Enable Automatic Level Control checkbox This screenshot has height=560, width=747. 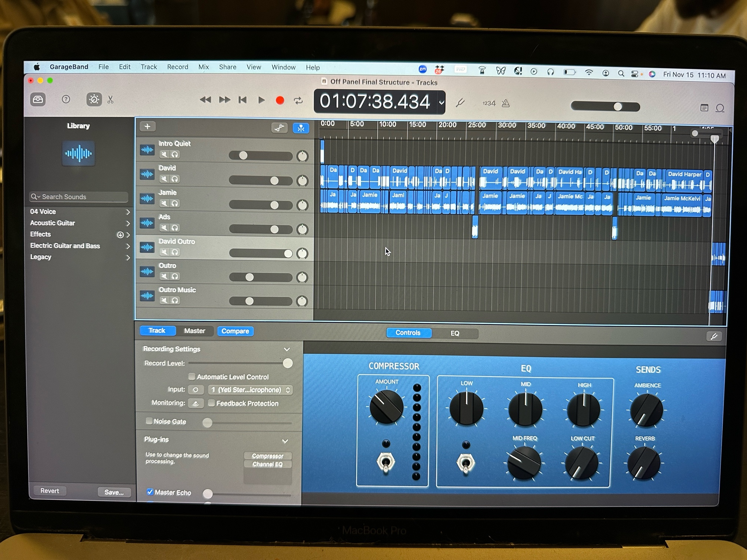[x=192, y=376]
